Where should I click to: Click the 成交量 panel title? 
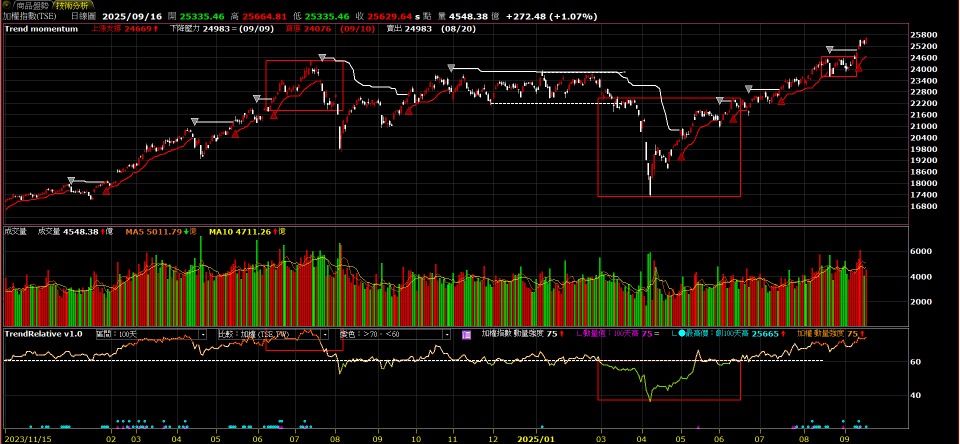[15, 231]
